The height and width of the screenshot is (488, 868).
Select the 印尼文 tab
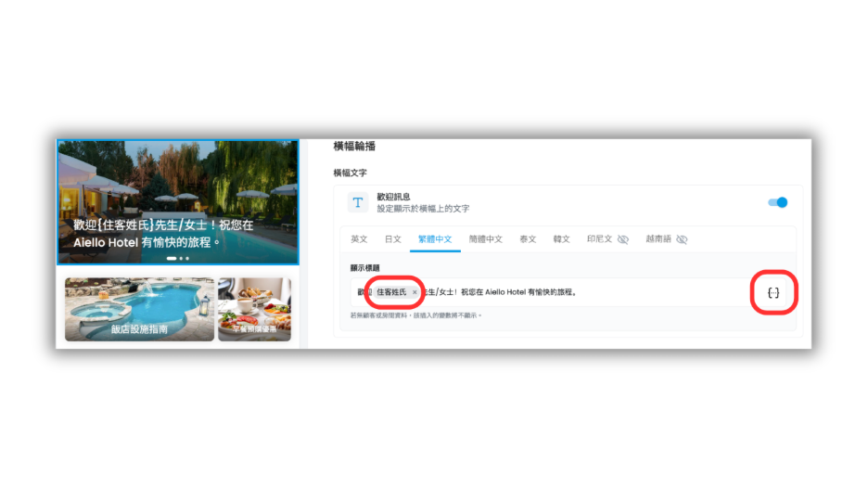599,239
